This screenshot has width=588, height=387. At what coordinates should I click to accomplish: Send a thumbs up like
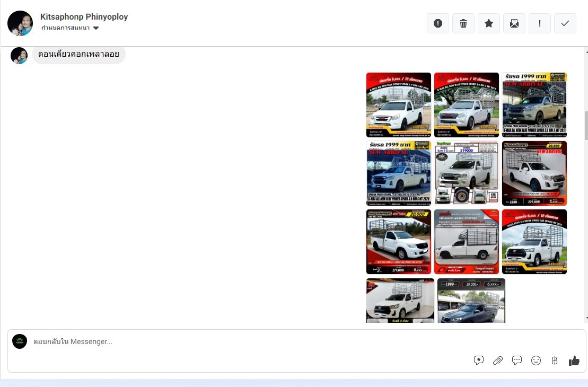pos(574,360)
